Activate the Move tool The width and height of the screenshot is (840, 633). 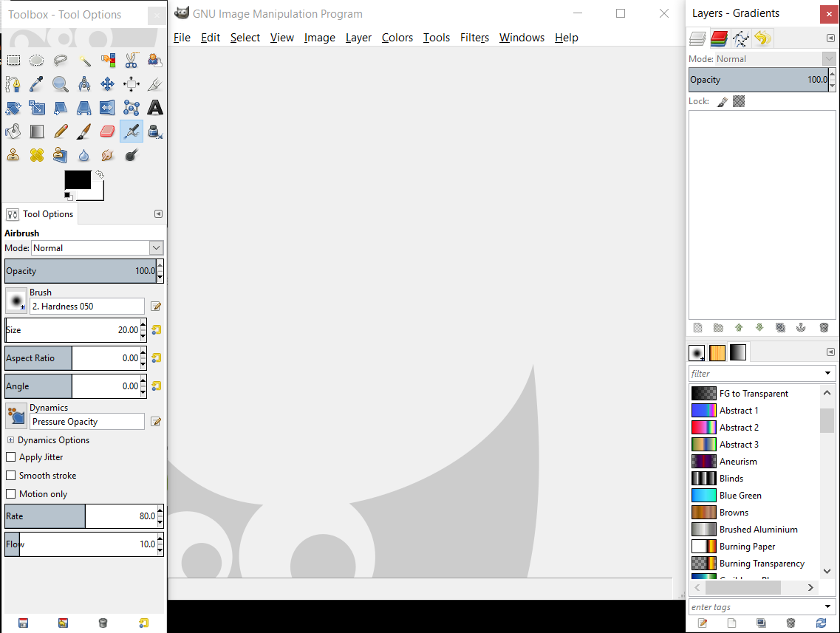click(x=108, y=84)
